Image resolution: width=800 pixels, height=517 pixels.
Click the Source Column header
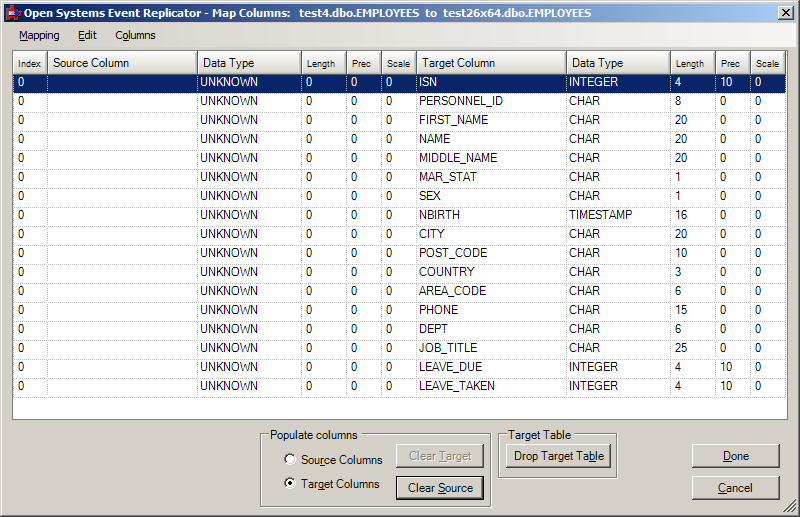(x=122, y=63)
